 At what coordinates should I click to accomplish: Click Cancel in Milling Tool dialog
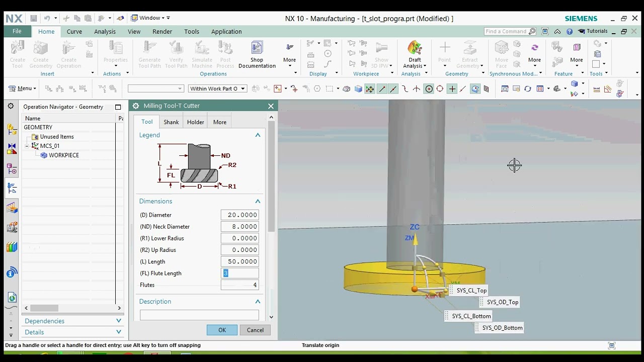(x=255, y=330)
